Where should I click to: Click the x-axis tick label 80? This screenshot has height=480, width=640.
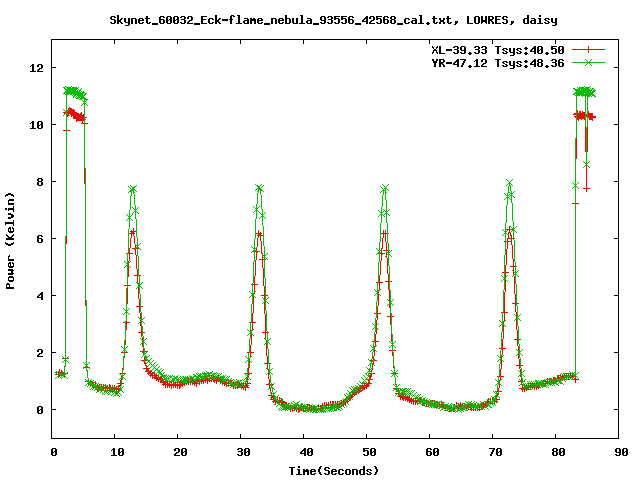pos(558,452)
